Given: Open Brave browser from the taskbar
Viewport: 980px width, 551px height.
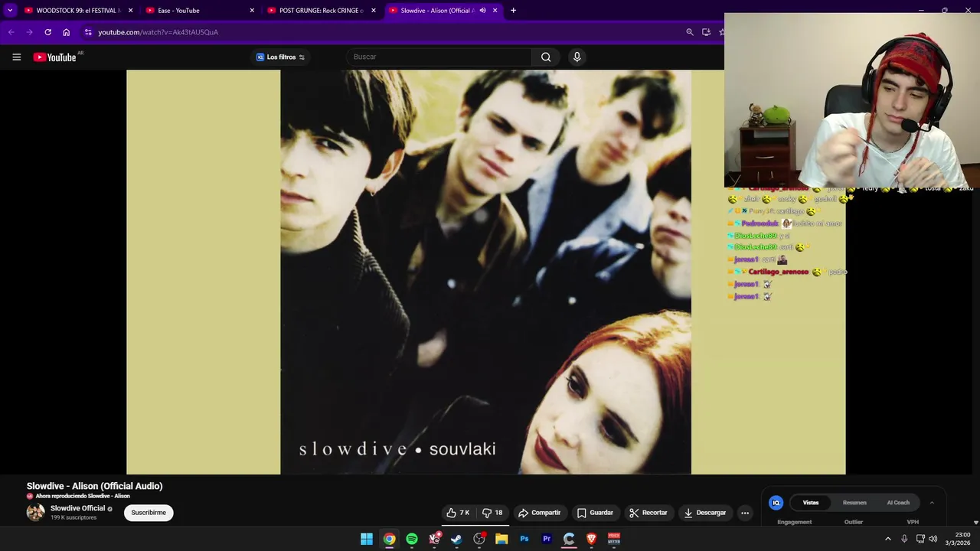Looking at the screenshot, I should pyautogui.click(x=591, y=539).
